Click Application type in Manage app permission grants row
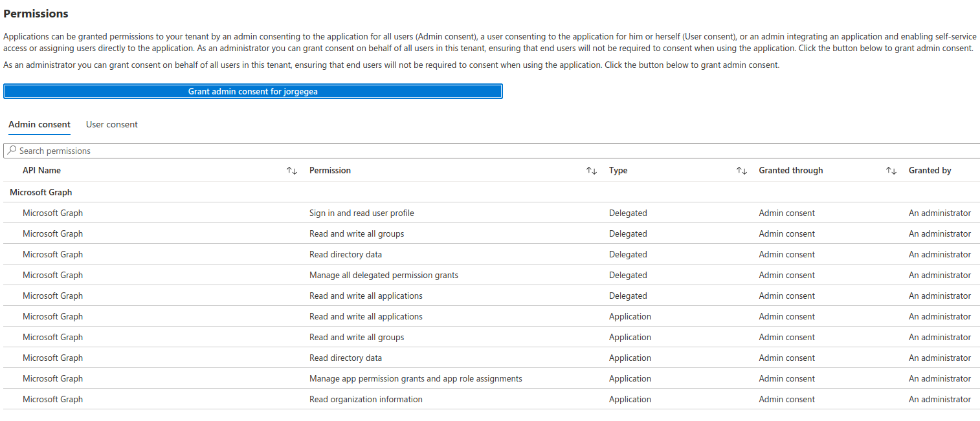This screenshot has height=421, width=980. click(630, 378)
